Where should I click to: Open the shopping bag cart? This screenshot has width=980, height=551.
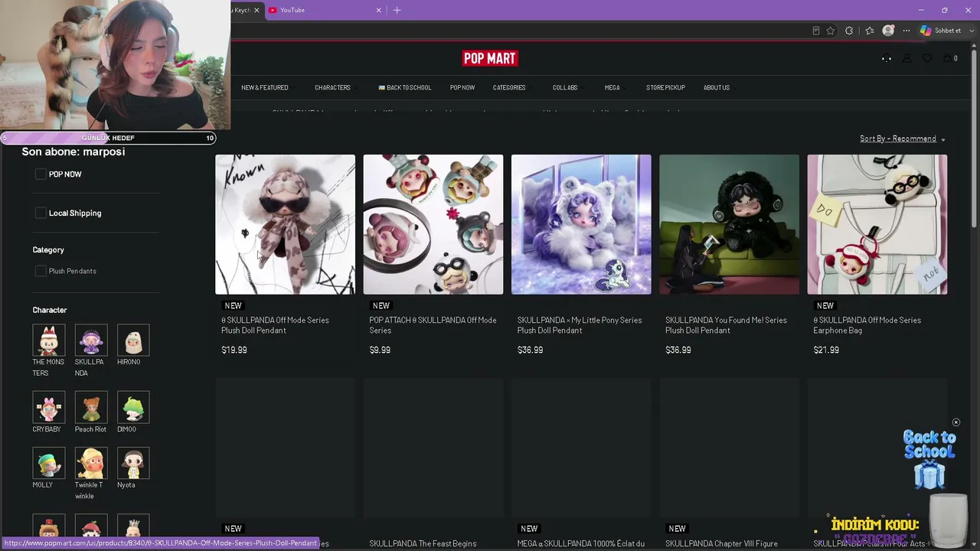pyautogui.click(x=949, y=59)
